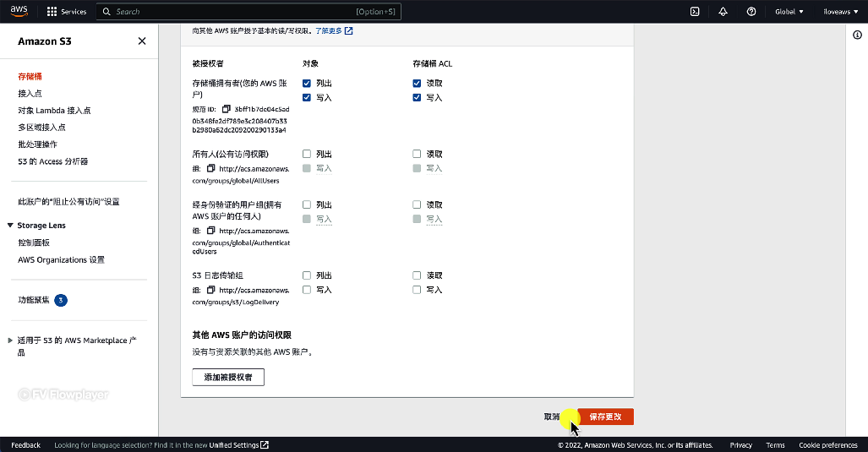Expand 适用于 S3 的 AWS Marketplace 产品

[x=10, y=340]
